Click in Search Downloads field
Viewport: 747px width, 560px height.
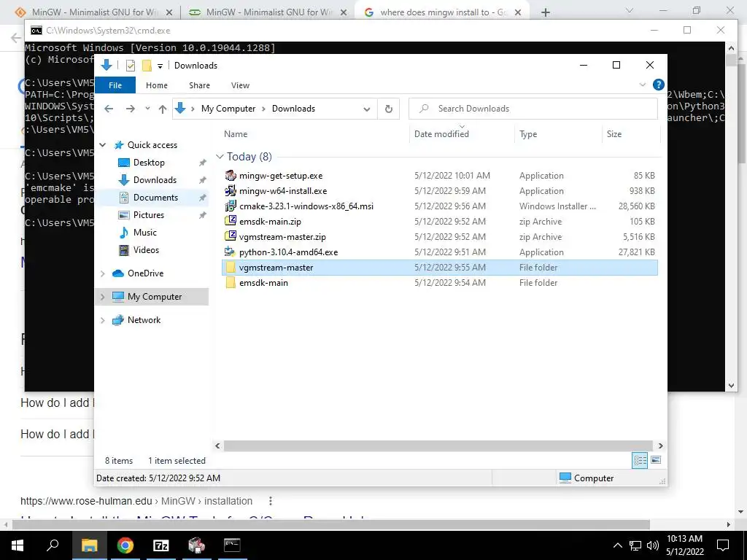pyautogui.click(x=533, y=109)
